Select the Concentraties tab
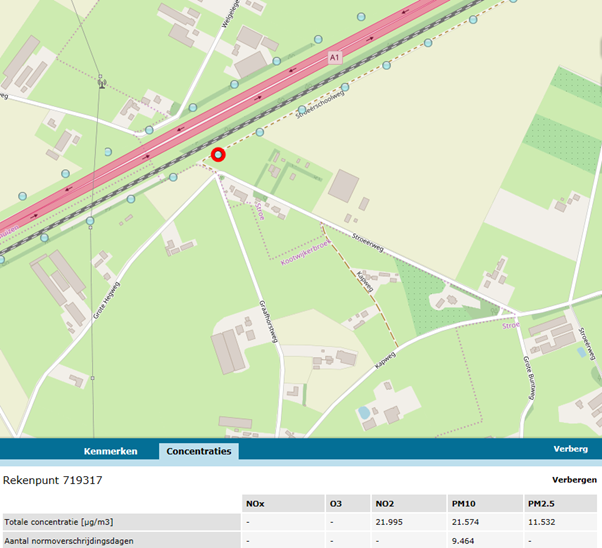 pos(198,451)
